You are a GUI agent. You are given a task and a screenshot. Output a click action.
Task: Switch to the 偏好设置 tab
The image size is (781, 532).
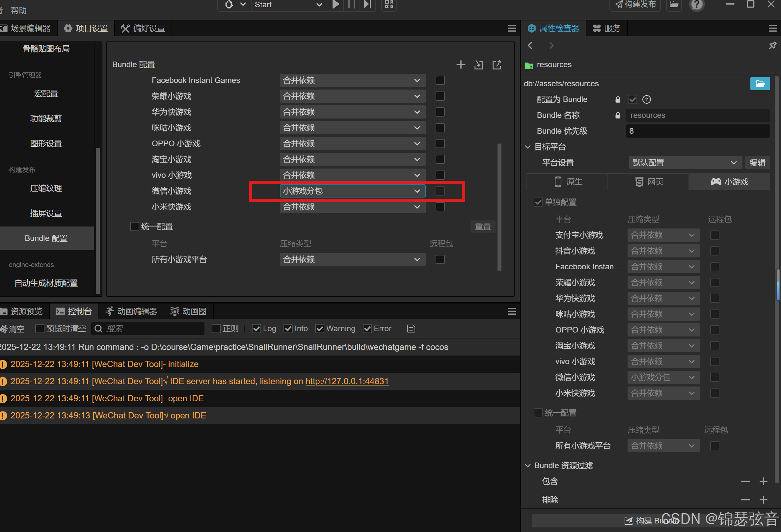(143, 28)
